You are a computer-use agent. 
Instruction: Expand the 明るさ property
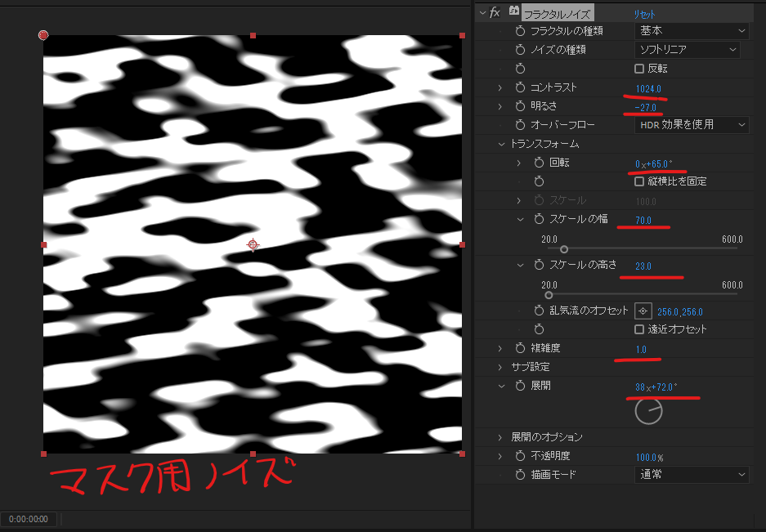tap(499, 106)
